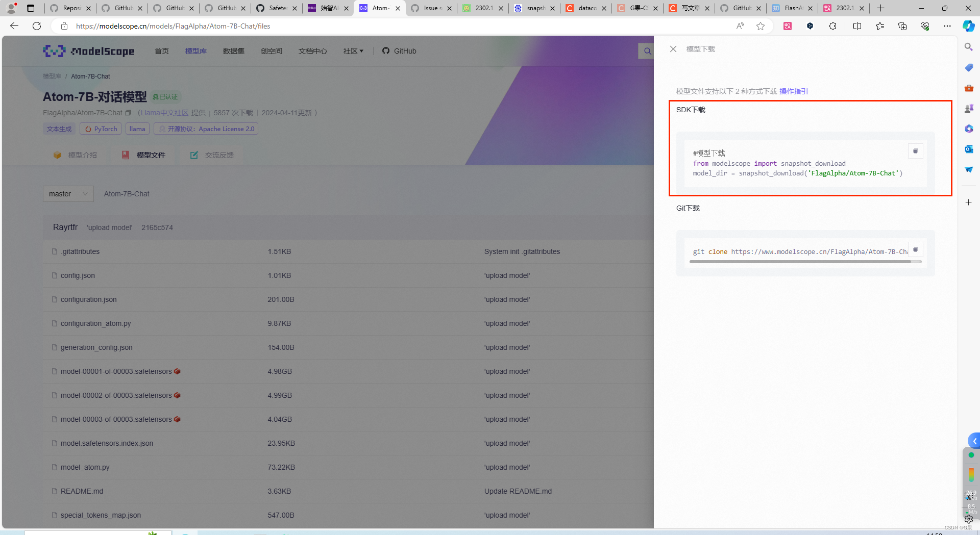The image size is (980, 535).
Task: Toggle the favorites star in address bar
Action: pos(761,26)
